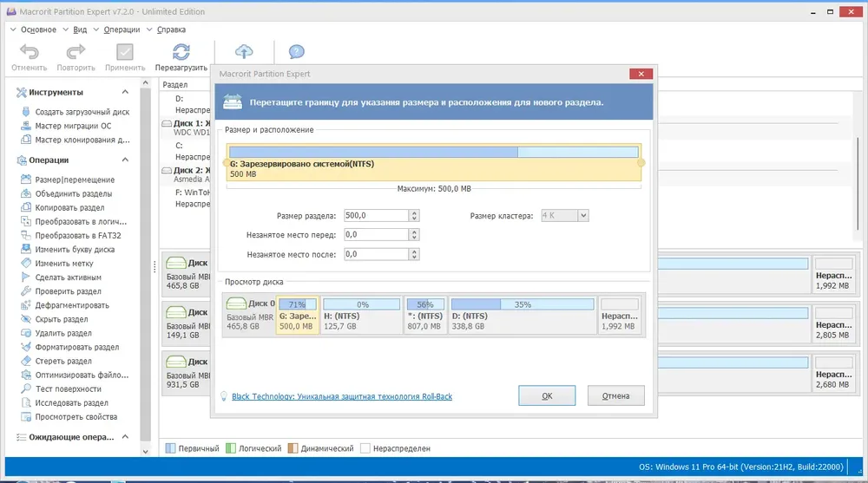Open the Вид menu
Image resolution: width=868 pixels, height=483 pixels.
click(80, 29)
